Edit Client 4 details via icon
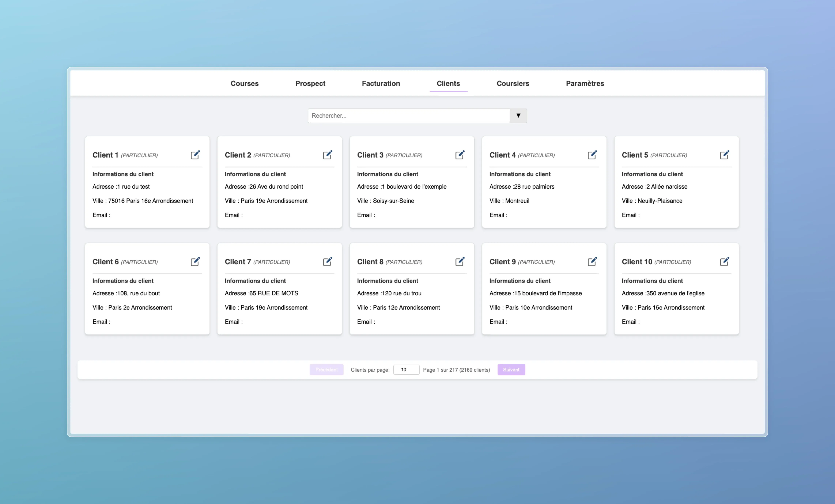This screenshot has height=504, width=835. point(592,155)
